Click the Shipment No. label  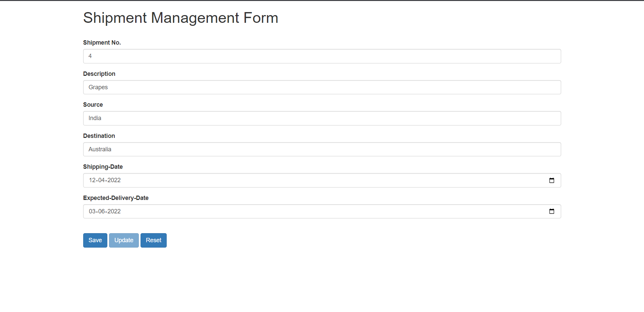[102, 43]
